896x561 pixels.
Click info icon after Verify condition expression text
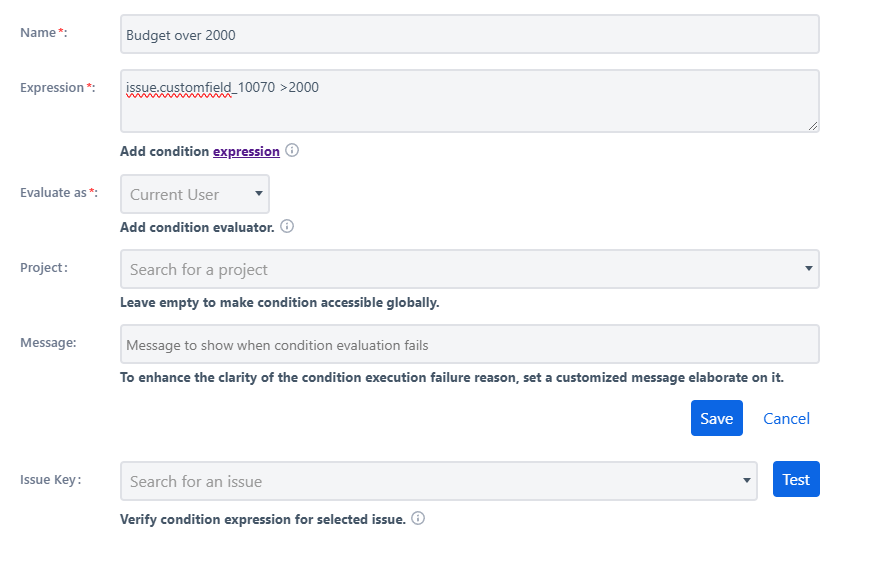[418, 518]
